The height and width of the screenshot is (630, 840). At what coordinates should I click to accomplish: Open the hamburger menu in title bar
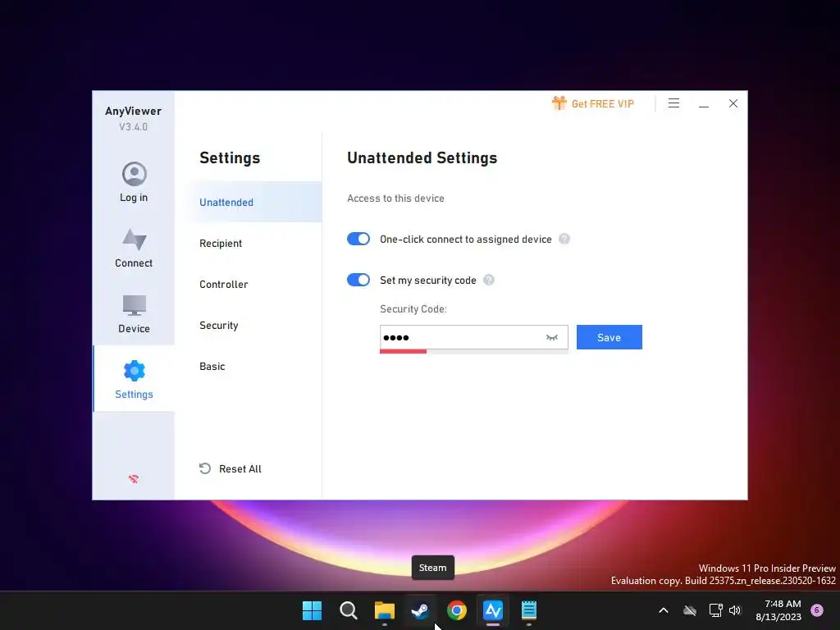pos(674,103)
